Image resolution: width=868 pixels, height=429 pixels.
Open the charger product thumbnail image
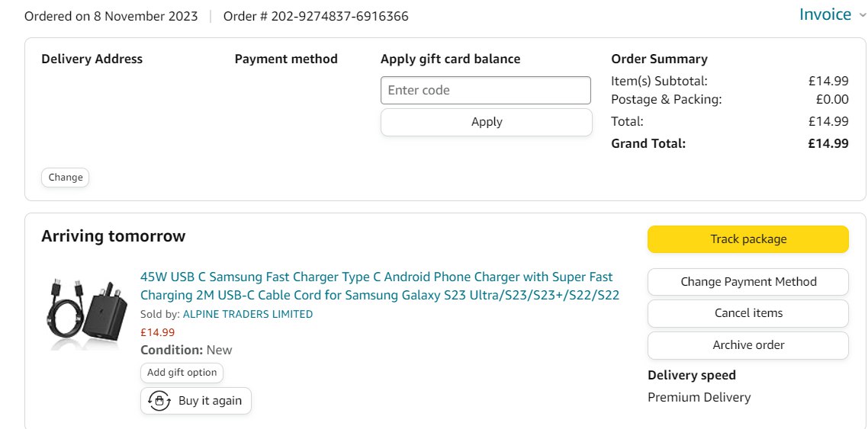[84, 312]
